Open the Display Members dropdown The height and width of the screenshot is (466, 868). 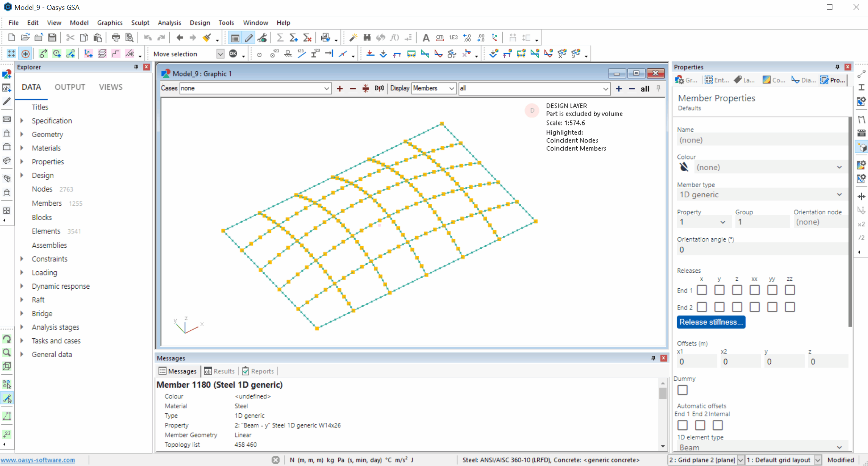[x=451, y=88]
